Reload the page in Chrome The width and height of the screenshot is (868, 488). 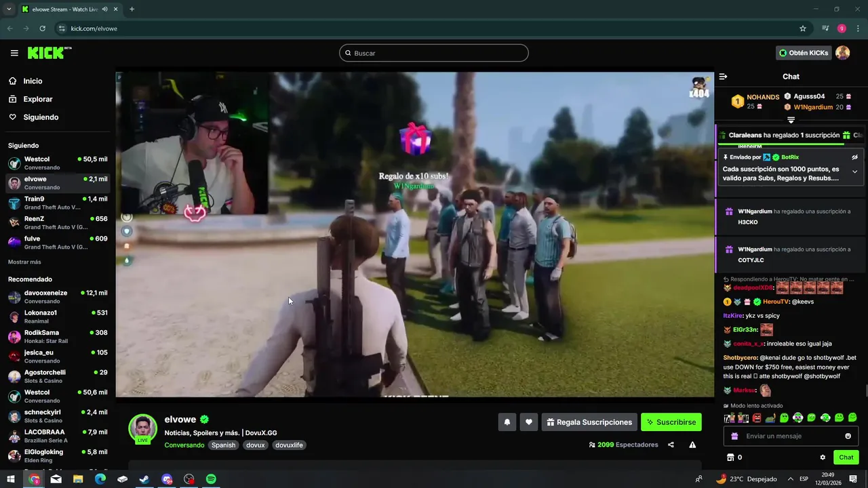[43, 28]
